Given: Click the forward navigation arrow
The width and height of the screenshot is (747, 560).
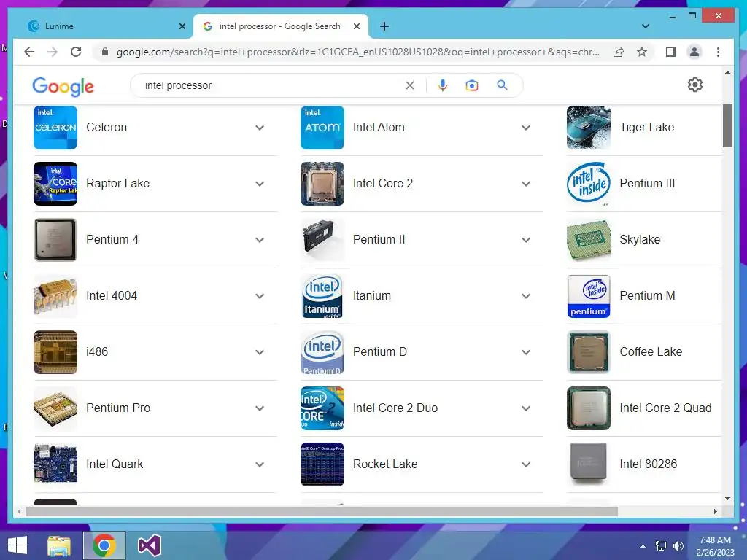Looking at the screenshot, I should pos(53,52).
